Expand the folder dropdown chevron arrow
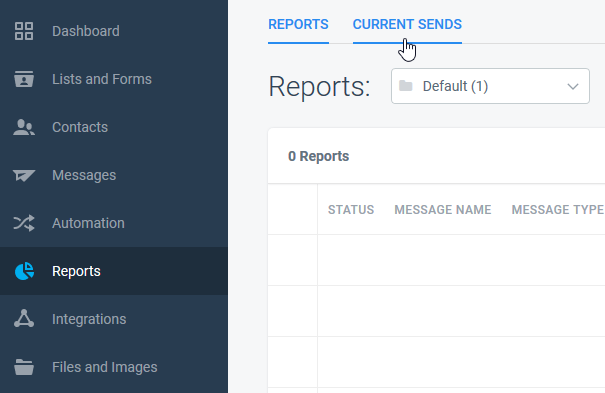605x393 pixels. click(x=573, y=86)
